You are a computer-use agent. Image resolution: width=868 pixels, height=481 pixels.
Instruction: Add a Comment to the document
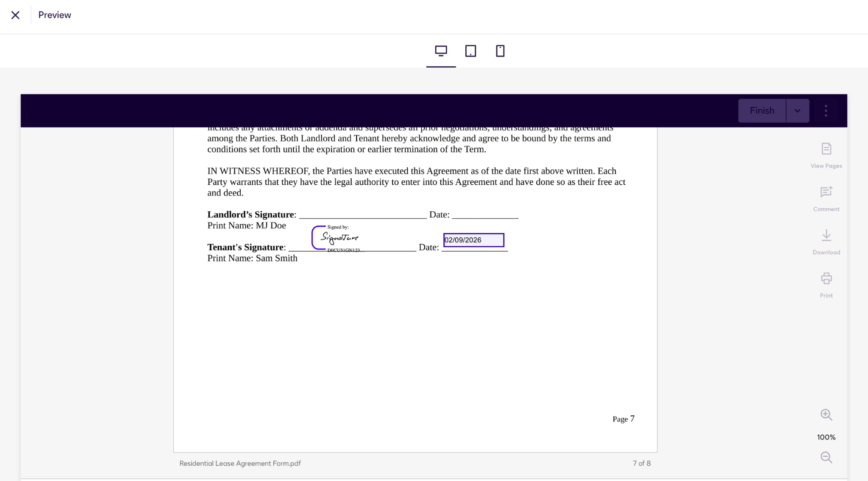(x=826, y=199)
